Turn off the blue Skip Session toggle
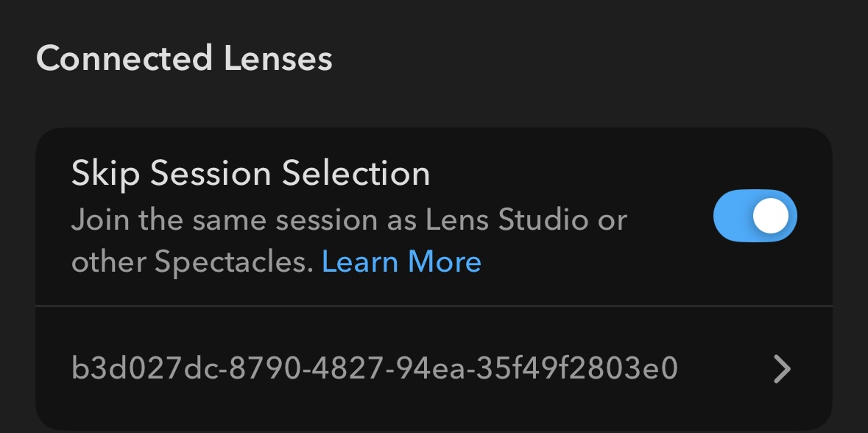This screenshot has width=868, height=433. coord(755,216)
